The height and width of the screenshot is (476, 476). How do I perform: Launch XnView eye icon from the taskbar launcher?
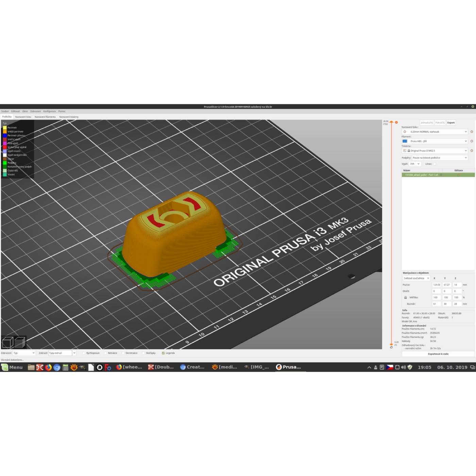click(74, 367)
